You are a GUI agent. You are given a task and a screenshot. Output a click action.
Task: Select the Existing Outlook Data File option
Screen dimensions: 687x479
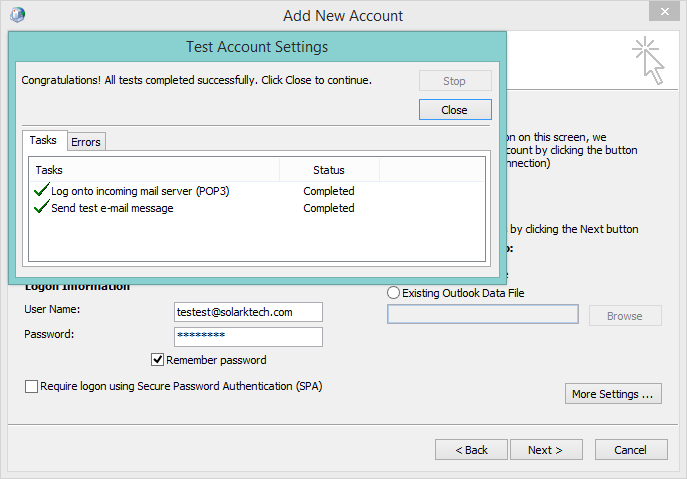coord(393,293)
